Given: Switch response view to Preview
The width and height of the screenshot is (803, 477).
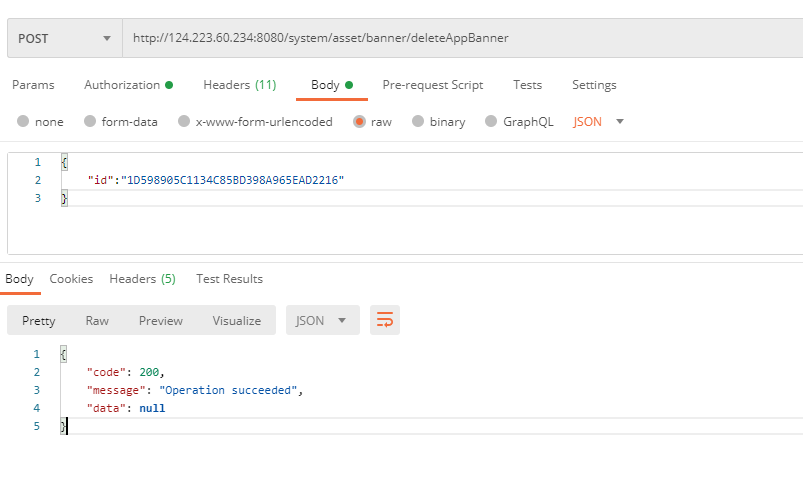Looking at the screenshot, I should click(x=160, y=321).
